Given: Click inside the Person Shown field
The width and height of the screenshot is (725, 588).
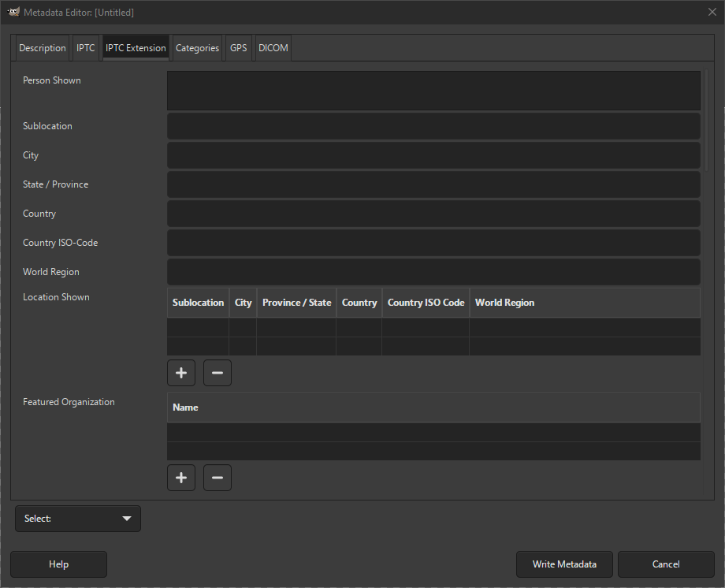Looking at the screenshot, I should pyautogui.click(x=433, y=90).
